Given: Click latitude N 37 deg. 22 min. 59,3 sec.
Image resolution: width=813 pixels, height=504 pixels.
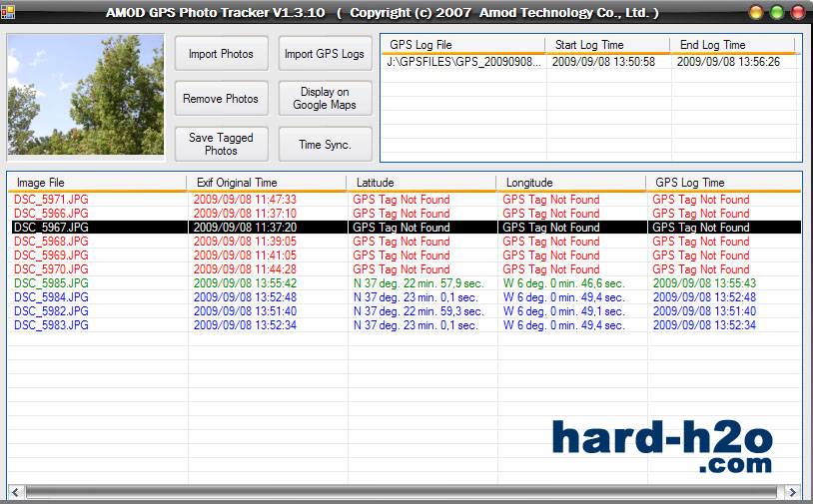Looking at the screenshot, I should pos(418,311).
